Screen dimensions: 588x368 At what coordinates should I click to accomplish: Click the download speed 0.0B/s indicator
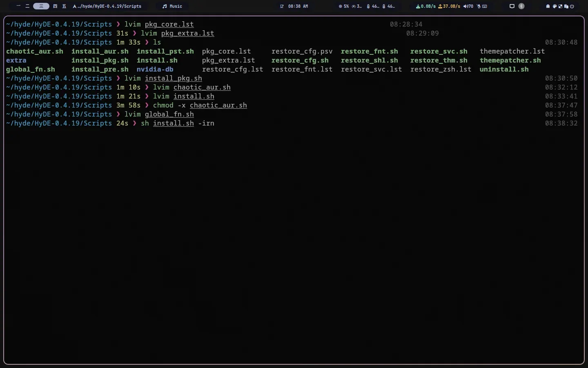click(426, 6)
